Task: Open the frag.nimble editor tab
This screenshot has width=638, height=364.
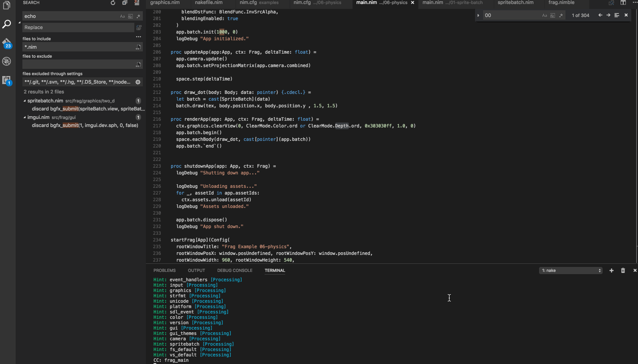Action: coord(561,3)
